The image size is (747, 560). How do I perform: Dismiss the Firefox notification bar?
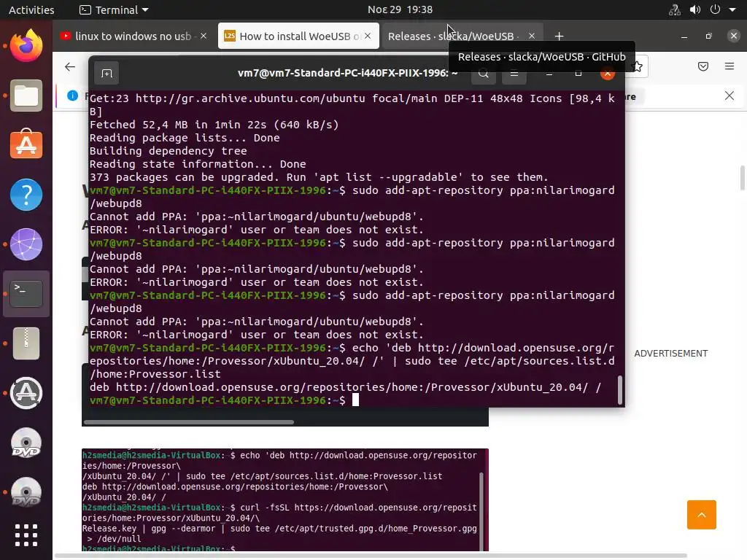tap(729, 96)
